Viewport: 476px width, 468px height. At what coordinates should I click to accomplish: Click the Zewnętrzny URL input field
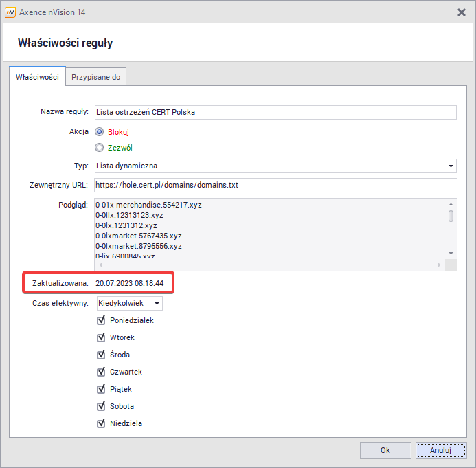pyautogui.click(x=275, y=185)
